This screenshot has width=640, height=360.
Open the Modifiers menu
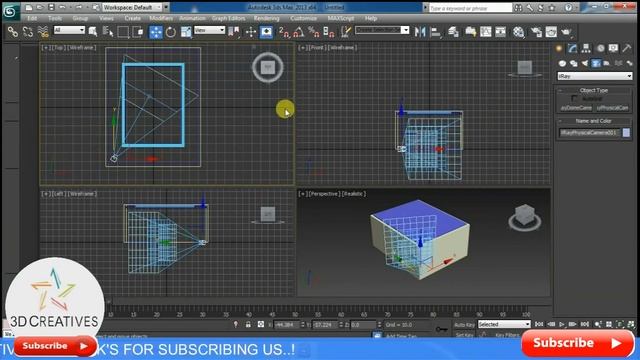(x=161, y=18)
